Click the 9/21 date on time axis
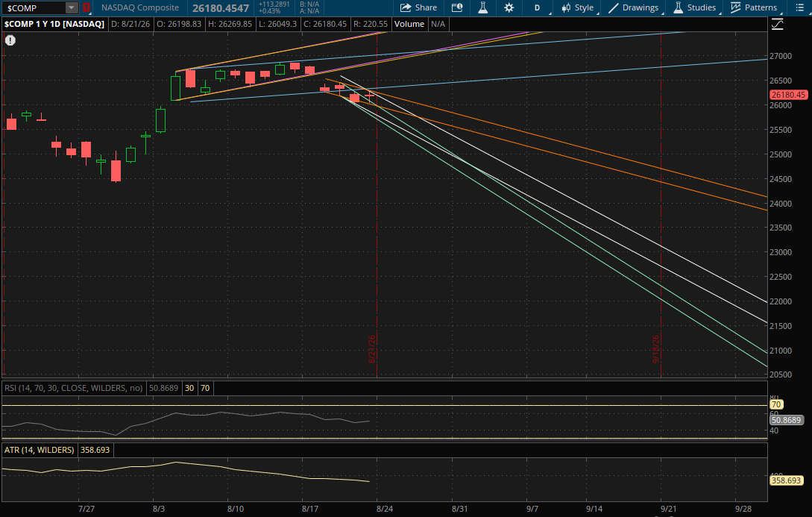 (668, 509)
